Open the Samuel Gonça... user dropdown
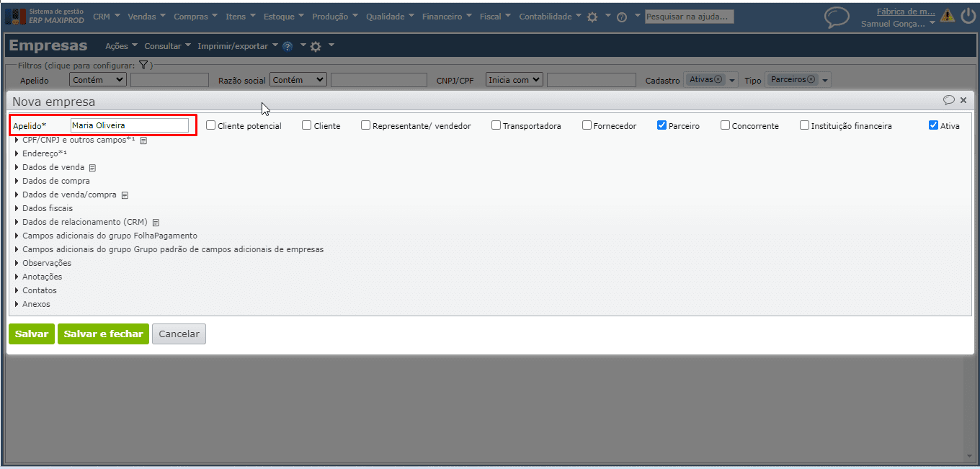The width and height of the screenshot is (980, 469). 898,24
